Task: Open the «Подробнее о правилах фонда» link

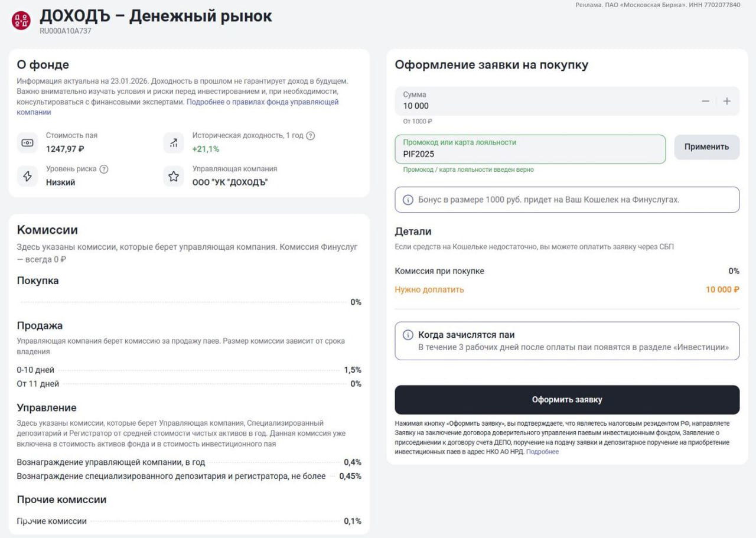Action: [263, 102]
